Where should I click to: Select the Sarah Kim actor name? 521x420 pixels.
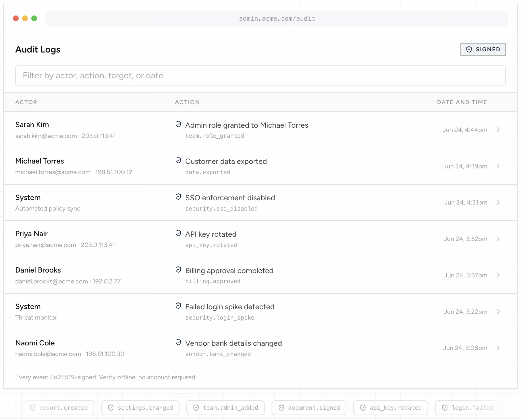click(x=32, y=125)
